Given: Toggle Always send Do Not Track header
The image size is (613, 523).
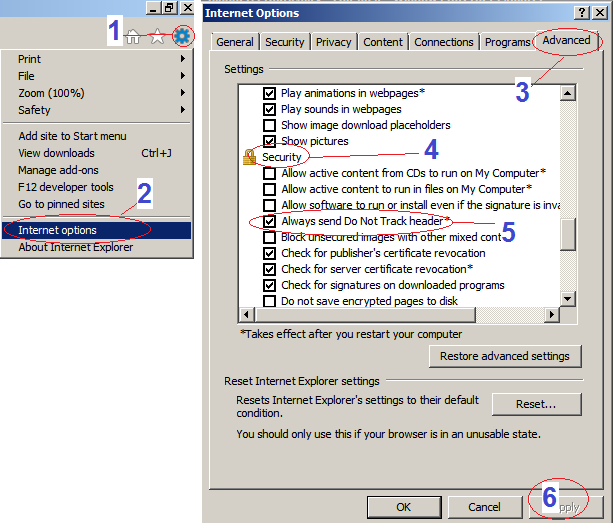Looking at the screenshot, I should click(x=269, y=222).
